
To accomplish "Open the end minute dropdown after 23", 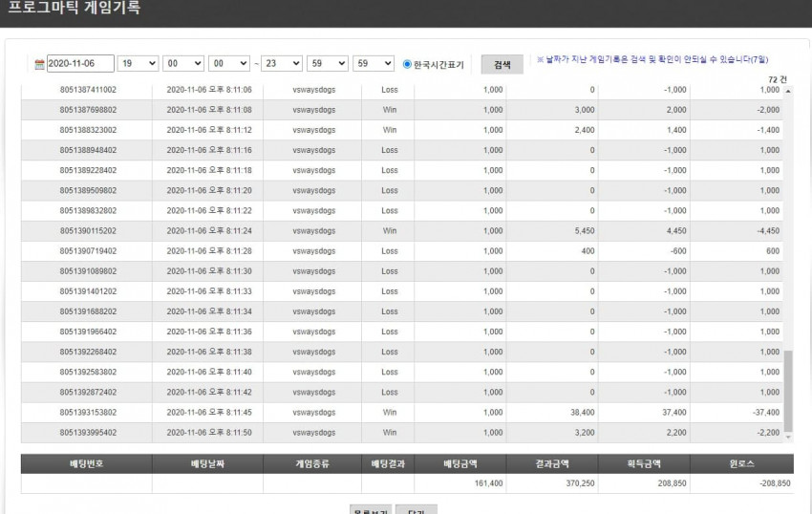I will [x=328, y=63].
